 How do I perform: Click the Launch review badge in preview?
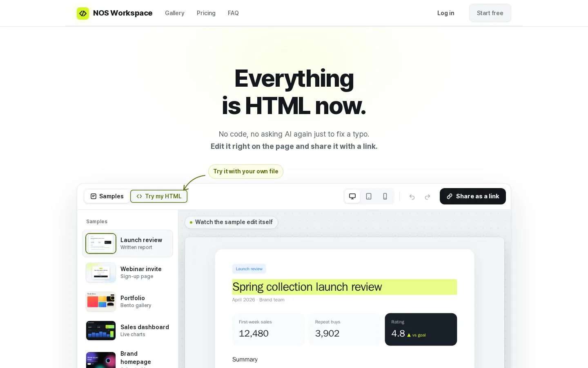tap(249, 269)
